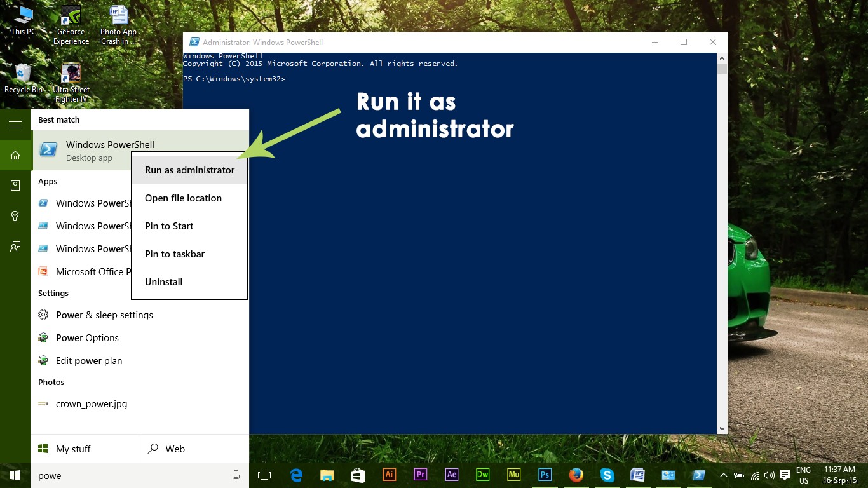The image size is (868, 488).
Task: Launch Adobe Photoshop from the taskbar
Action: click(x=545, y=475)
